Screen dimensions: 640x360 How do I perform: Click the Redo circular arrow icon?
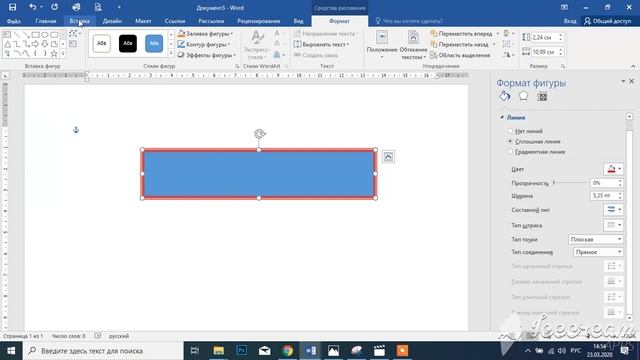coord(54,7)
